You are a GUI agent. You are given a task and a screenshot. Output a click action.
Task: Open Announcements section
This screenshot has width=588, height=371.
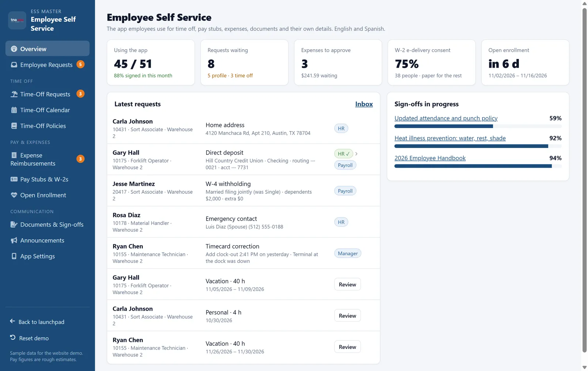click(x=47, y=240)
